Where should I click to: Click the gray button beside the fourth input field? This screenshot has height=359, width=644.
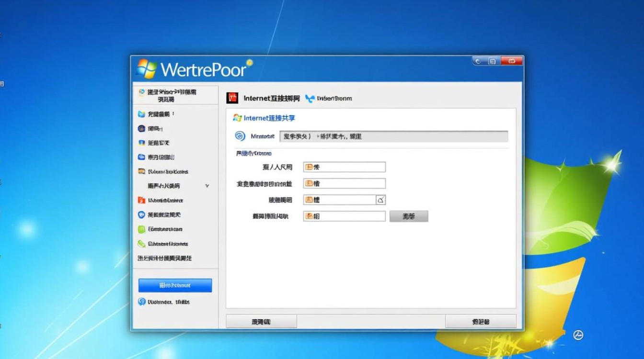click(x=408, y=216)
